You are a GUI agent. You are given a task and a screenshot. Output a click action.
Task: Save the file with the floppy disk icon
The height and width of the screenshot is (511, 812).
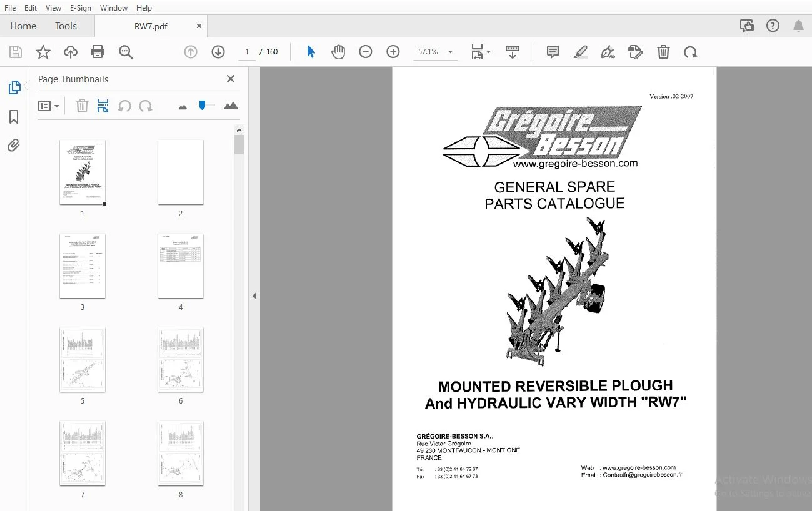click(x=16, y=52)
